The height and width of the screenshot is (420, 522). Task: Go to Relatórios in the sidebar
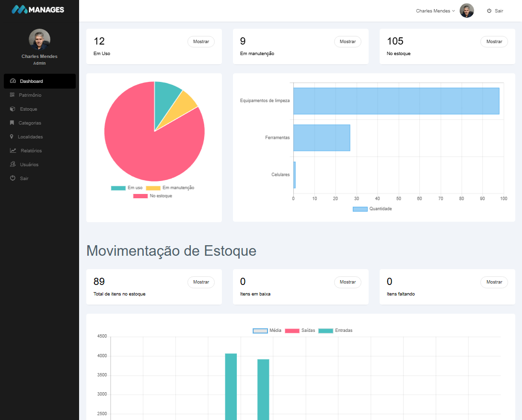pos(31,151)
